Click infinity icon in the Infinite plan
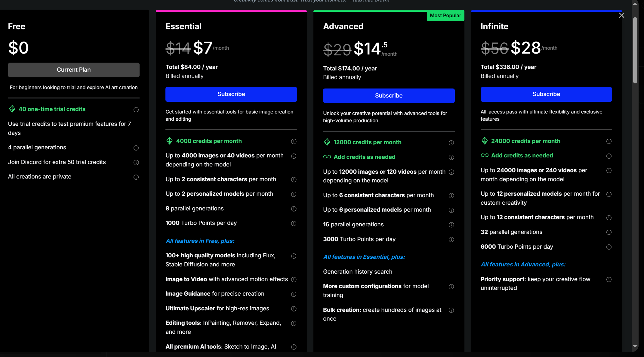Screen dimensions: 644x357 (x=485, y=155)
